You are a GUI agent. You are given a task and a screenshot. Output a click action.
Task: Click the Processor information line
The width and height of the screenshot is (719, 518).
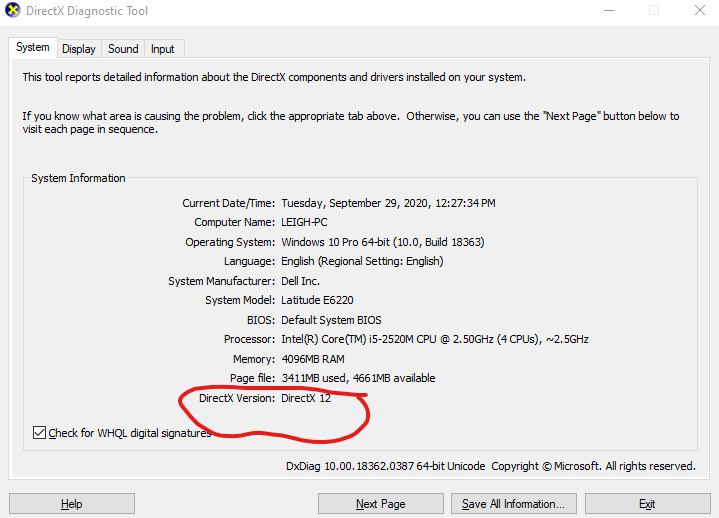pos(434,339)
